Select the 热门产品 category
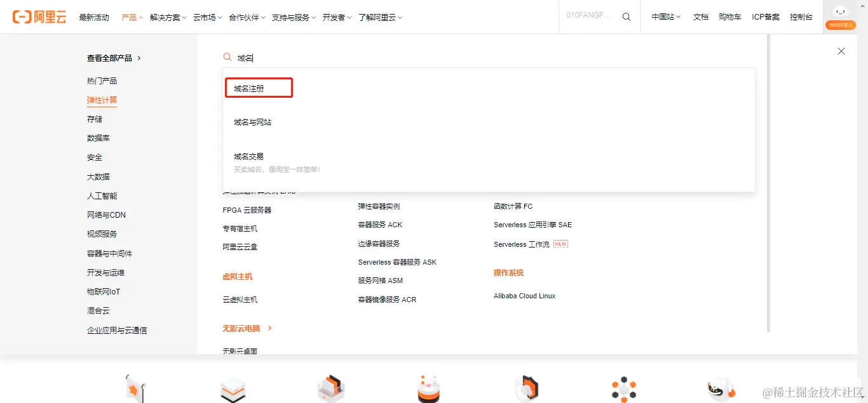 pyautogui.click(x=102, y=81)
